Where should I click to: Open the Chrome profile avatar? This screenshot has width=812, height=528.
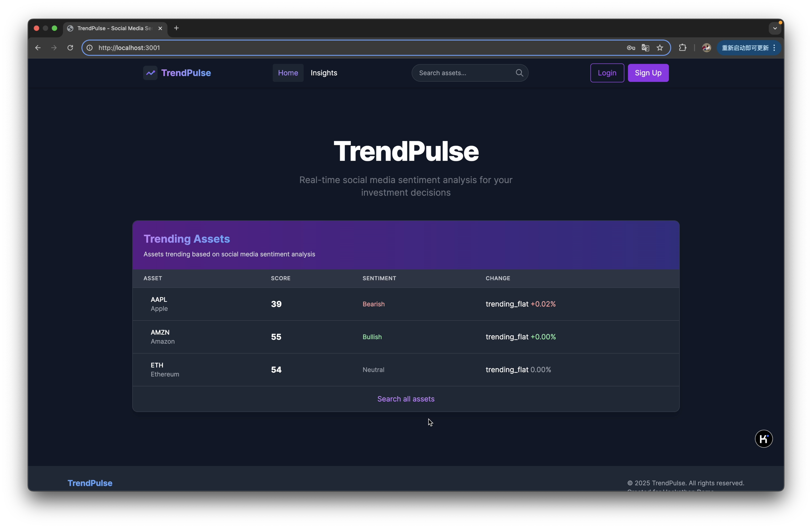click(706, 48)
